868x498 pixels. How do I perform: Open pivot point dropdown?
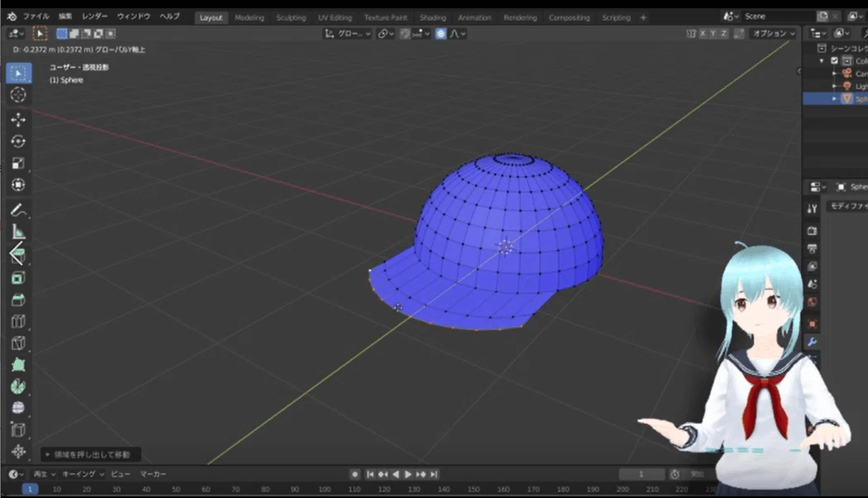385,34
